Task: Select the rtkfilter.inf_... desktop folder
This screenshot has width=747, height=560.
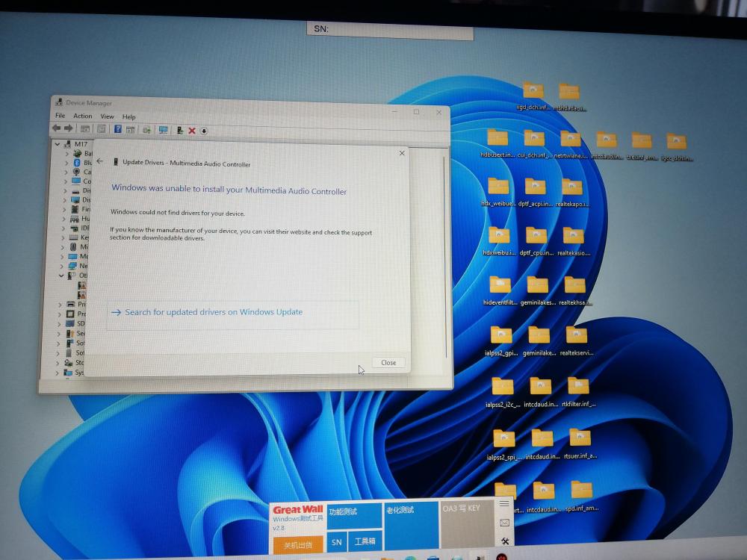Action: point(578,392)
